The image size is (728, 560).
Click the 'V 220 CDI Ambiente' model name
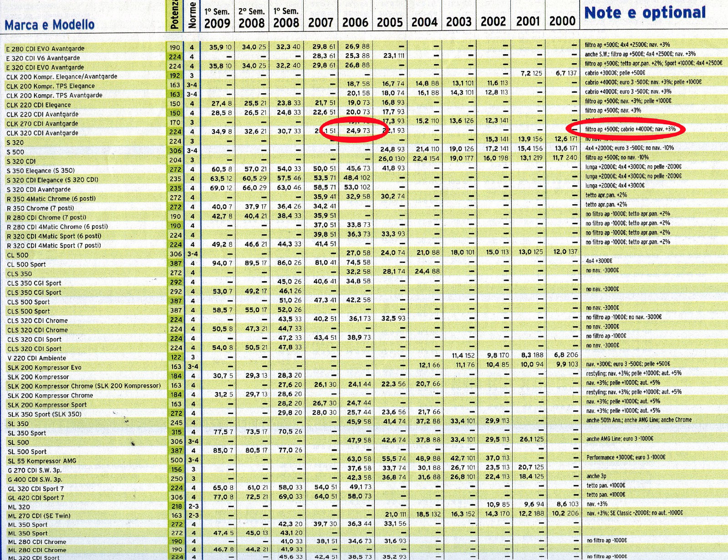[36, 358]
